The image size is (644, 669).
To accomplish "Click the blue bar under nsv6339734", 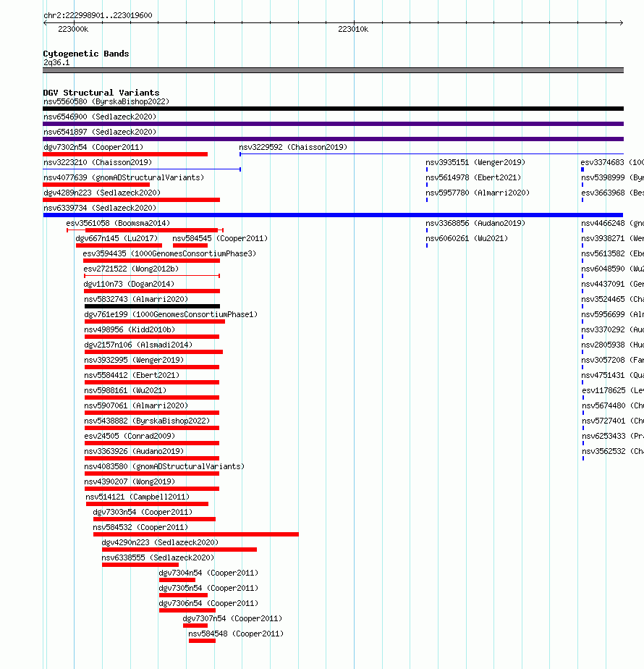I will click(x=333, y=215).
